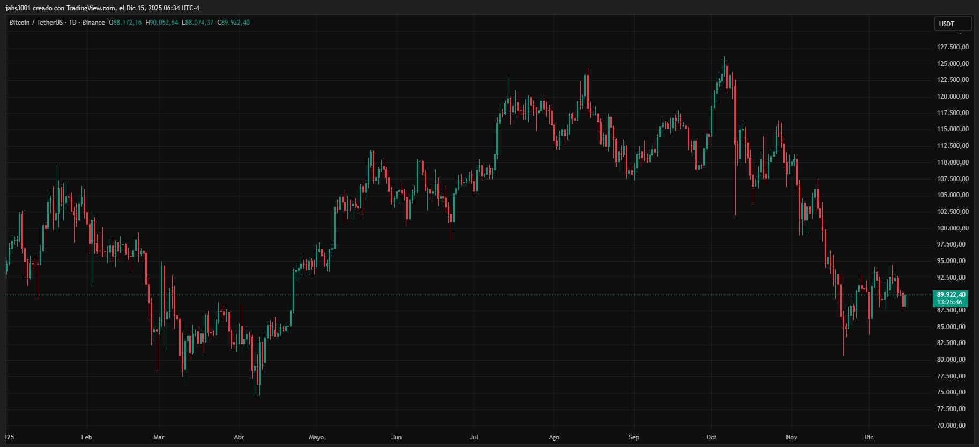Viewport: 980px width, 447px height.
Task: Click the 80.000,00 price axis label
Action: [953, 360]
